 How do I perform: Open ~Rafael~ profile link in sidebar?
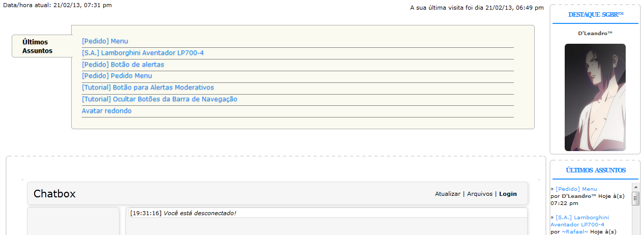575,232
